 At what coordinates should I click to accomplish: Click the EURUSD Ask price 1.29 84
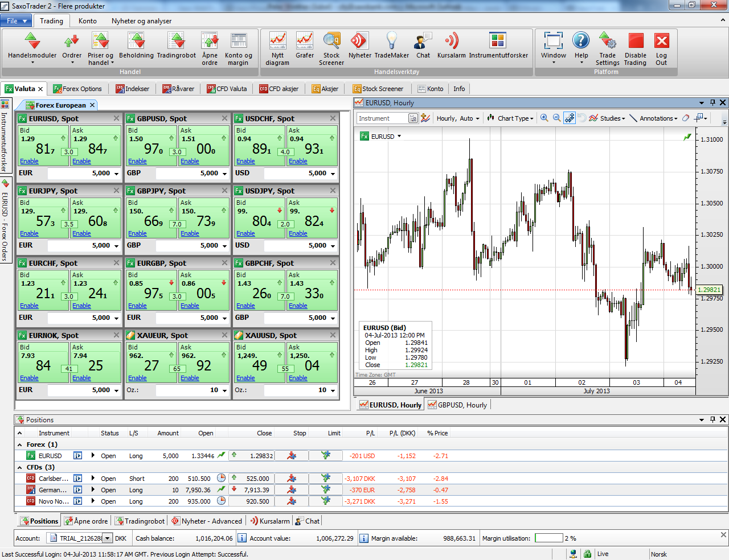tap(96, 146)
